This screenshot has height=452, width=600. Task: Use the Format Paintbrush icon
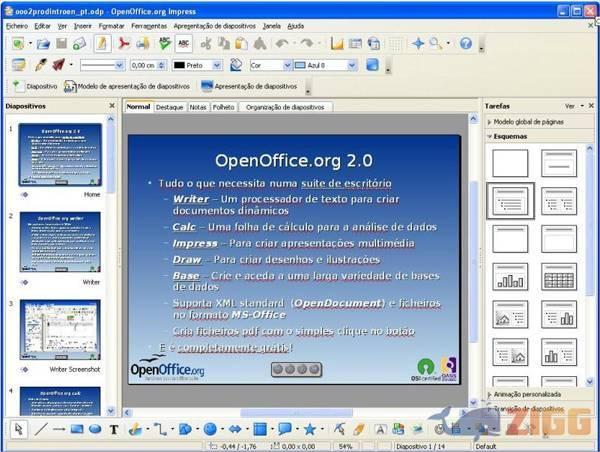[x=260, y=44]
